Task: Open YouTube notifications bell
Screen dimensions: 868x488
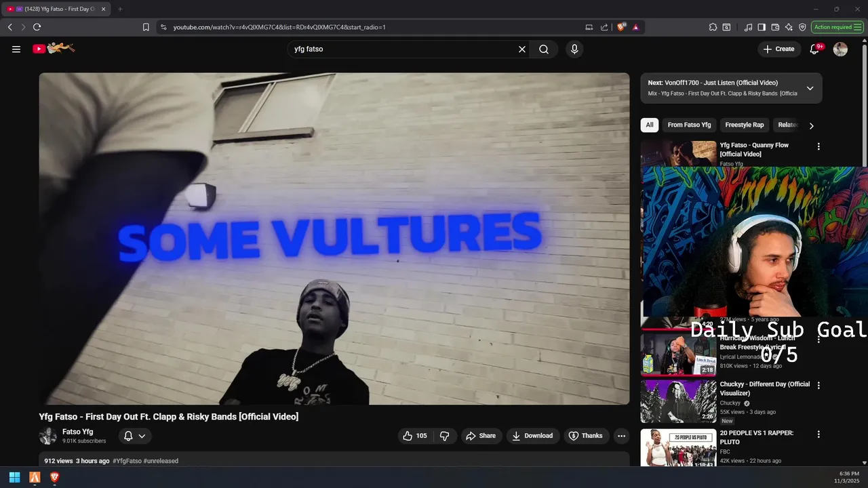Action: [x=816, y=49]
